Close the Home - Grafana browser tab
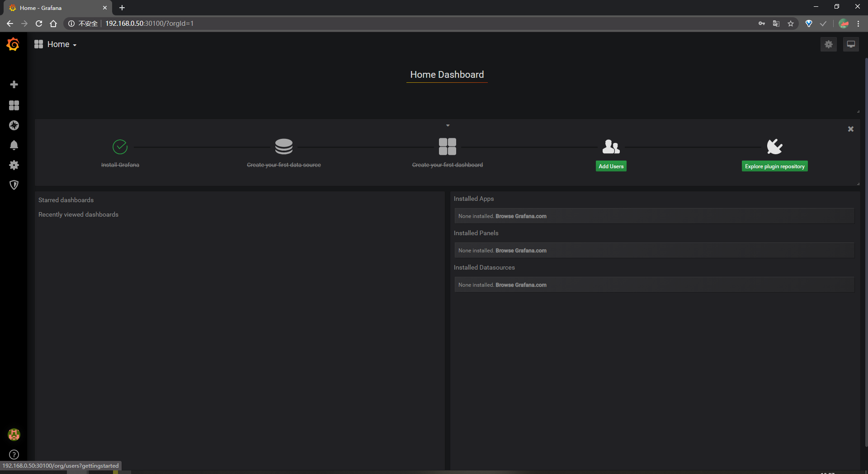The height and width of the screenshot is (474, 868). pos(105,8)
